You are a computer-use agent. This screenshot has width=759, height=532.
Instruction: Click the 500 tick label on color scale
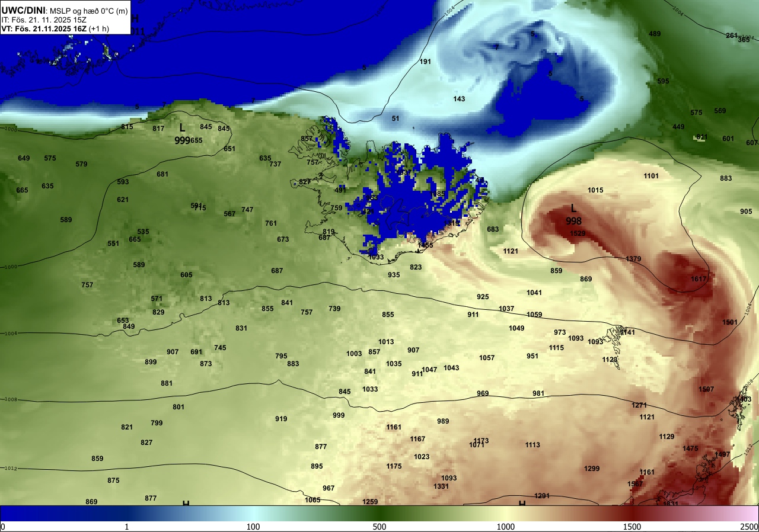point(379,527)
